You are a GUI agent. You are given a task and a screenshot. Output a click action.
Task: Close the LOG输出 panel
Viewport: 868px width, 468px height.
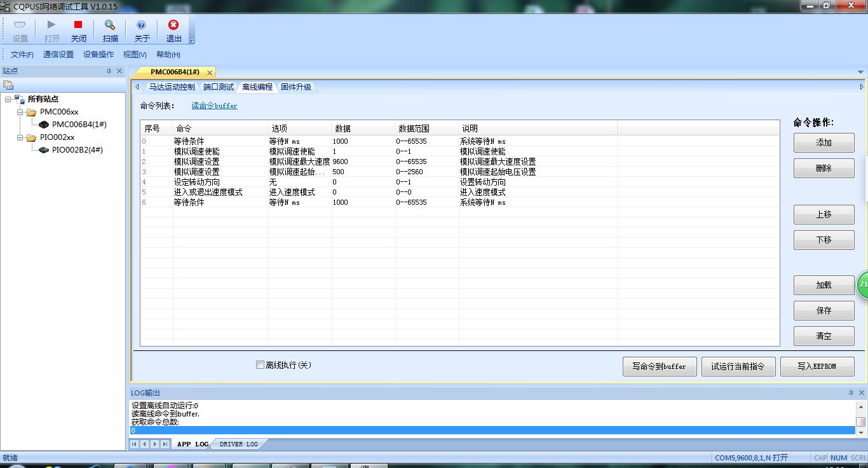pyautogui.click(x=862, y=393)
